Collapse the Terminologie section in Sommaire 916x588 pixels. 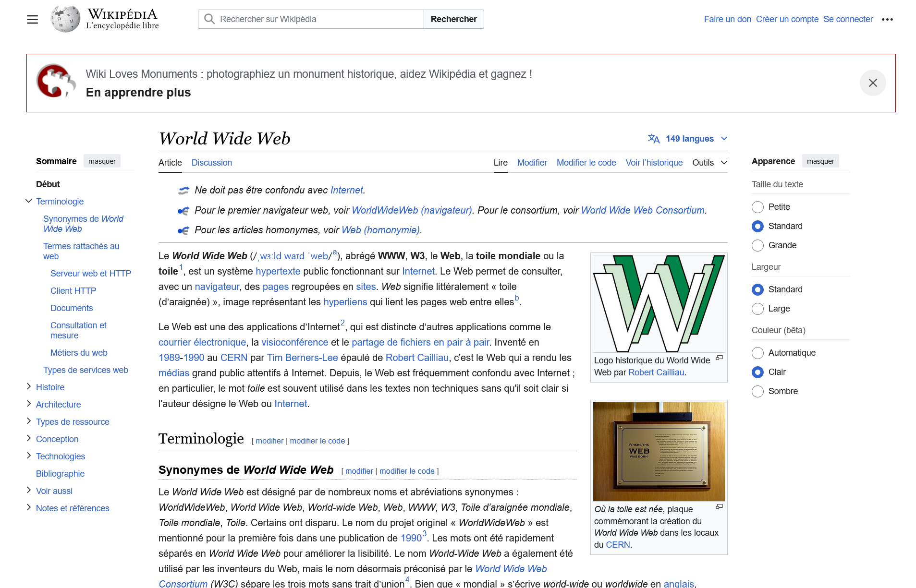[29, 201]
